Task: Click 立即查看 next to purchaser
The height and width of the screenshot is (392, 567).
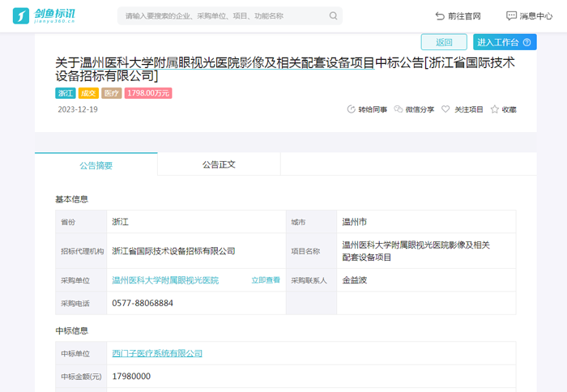Action: coord(266,280)
